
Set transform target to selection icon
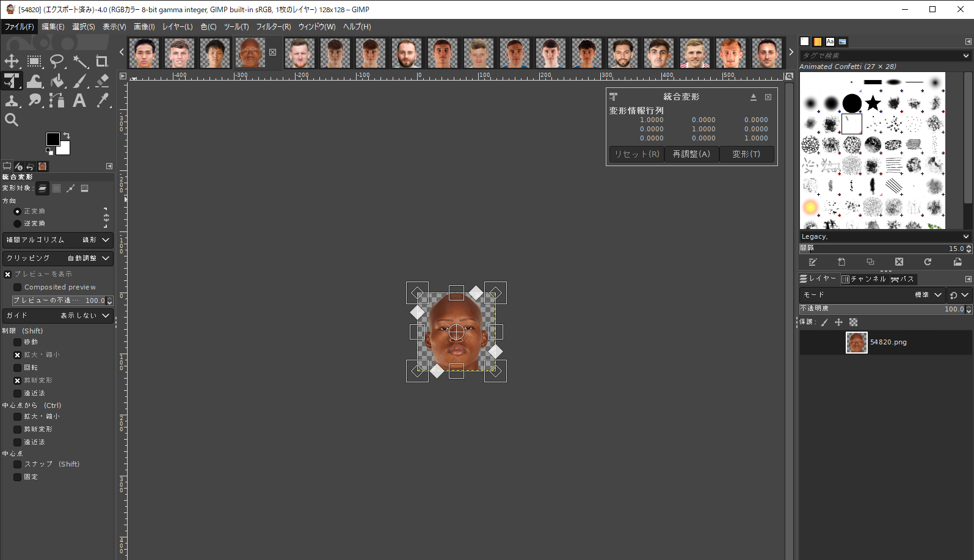(56, 189)
